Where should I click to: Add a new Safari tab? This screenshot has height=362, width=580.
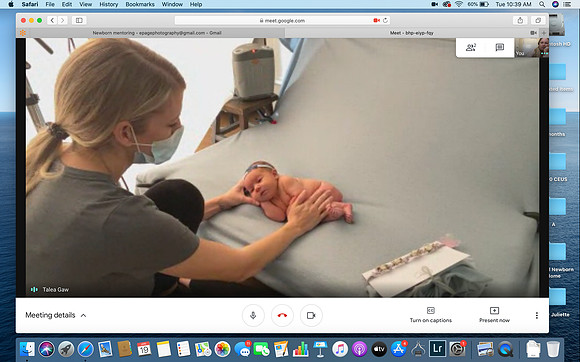pyautogui.click(x=544, y=33)
